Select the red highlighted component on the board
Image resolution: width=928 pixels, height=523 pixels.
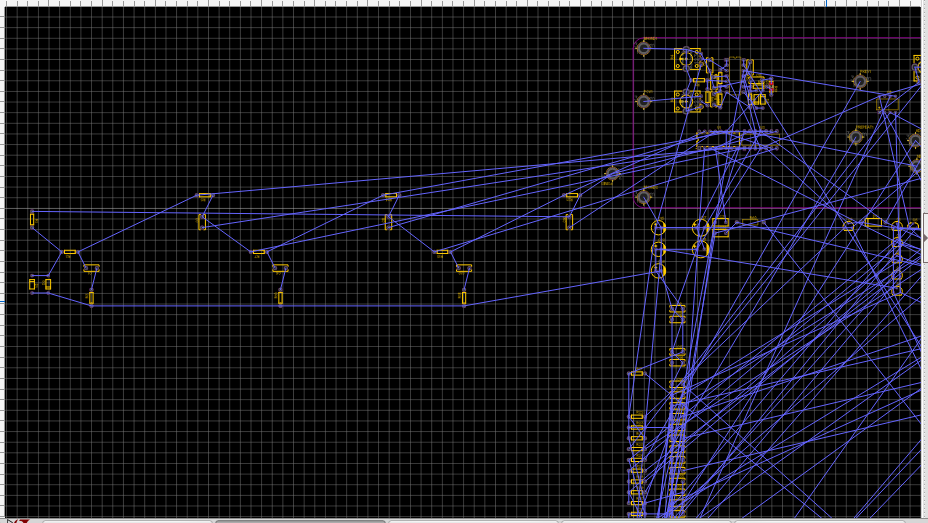click(x=771, y=86)
